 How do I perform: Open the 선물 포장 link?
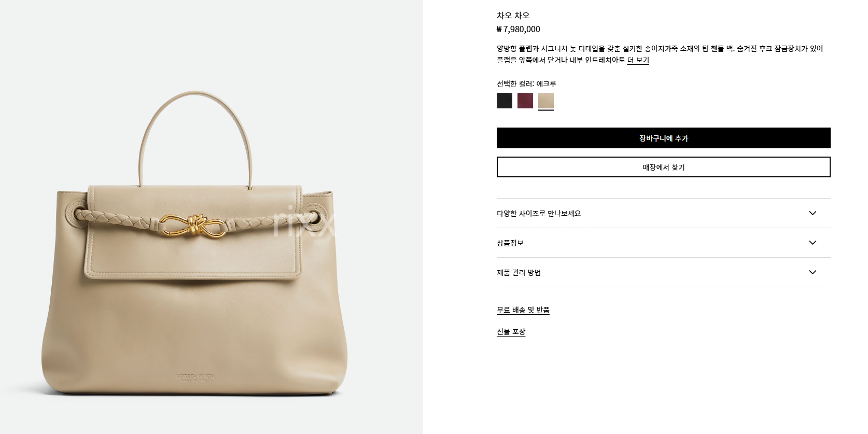click(511, 332)
